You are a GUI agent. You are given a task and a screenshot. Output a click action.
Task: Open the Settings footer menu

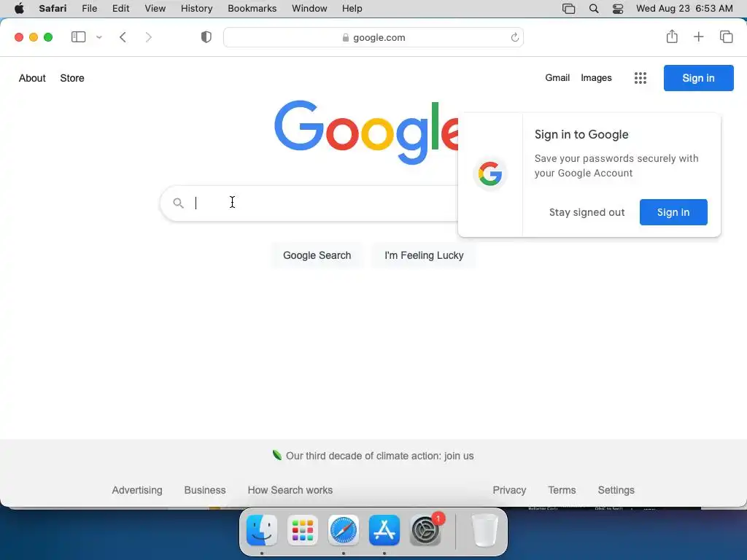point(616,490)
